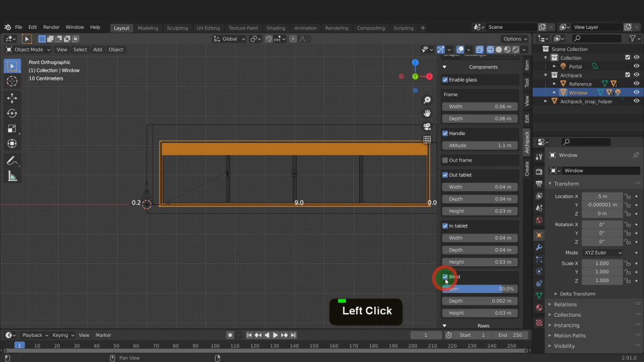Image resolution: width=644 pixels, height=362 pixels.
Task: Open the Object Mode dropdown
Action: [x=29, y=50]
